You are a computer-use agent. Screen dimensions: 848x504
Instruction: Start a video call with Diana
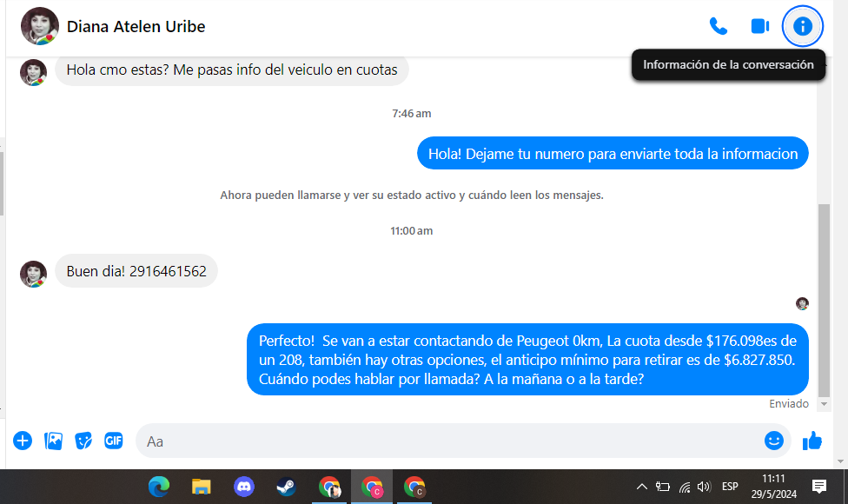[x=760, y=26]
